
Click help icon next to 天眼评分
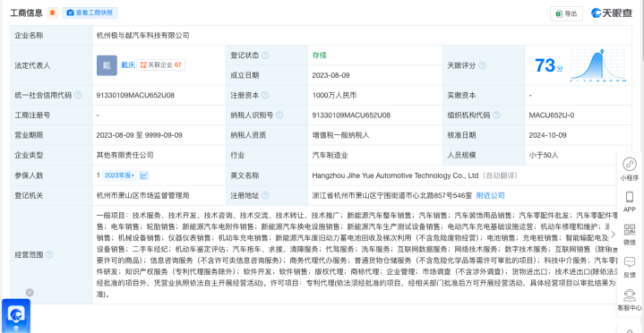coord(482,65)
